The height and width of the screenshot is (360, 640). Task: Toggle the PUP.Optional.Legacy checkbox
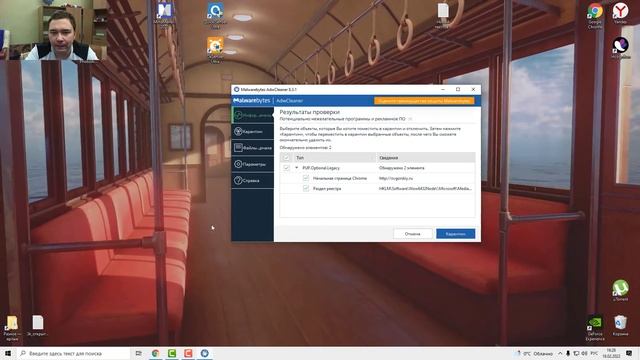point(286,168)
